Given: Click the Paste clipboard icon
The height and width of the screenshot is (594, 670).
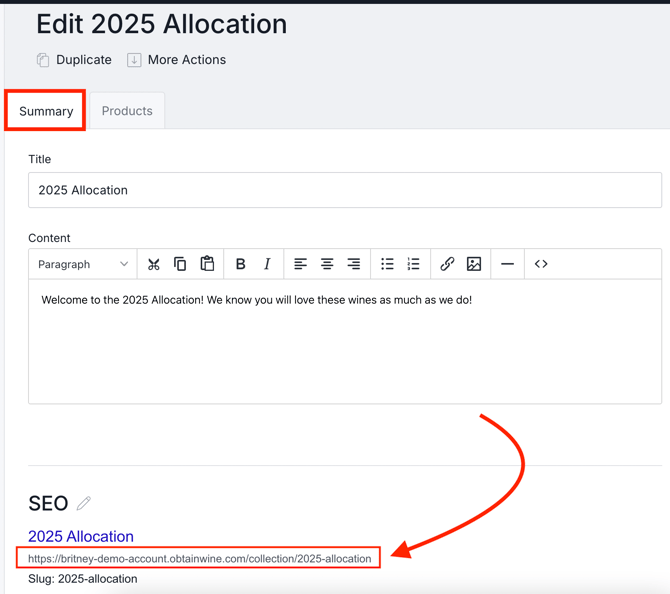Looking at the screenshot, I should point(207,264).
